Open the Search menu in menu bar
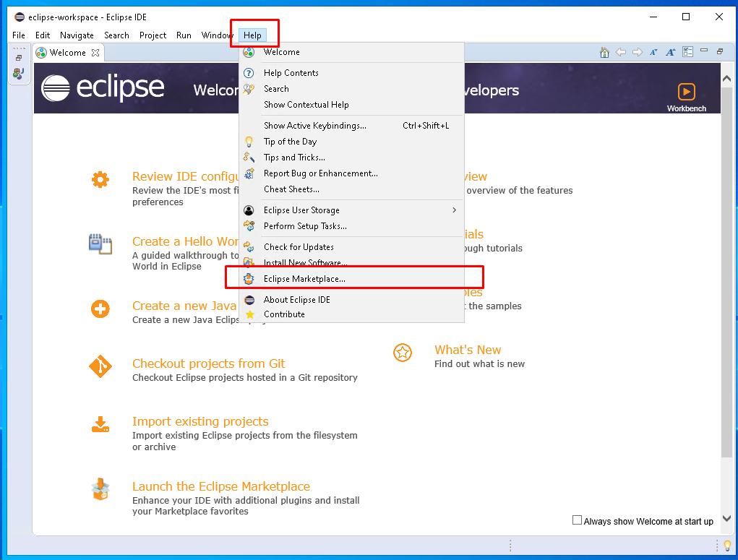This screenshot has width=738, height=560. pyautogui.click(x=116, y=35)
